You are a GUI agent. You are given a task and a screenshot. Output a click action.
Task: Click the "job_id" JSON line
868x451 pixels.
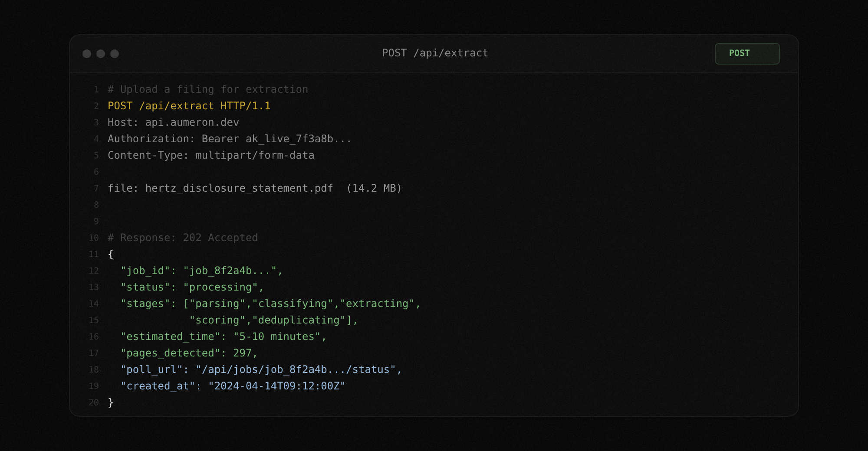click(202, 271)
